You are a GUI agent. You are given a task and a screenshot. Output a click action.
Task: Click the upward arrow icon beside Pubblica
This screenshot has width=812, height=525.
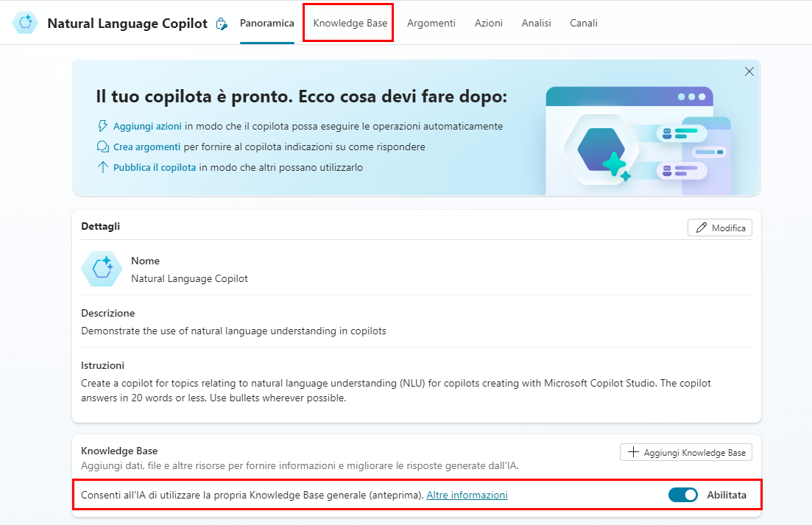[x=103, y=167]
